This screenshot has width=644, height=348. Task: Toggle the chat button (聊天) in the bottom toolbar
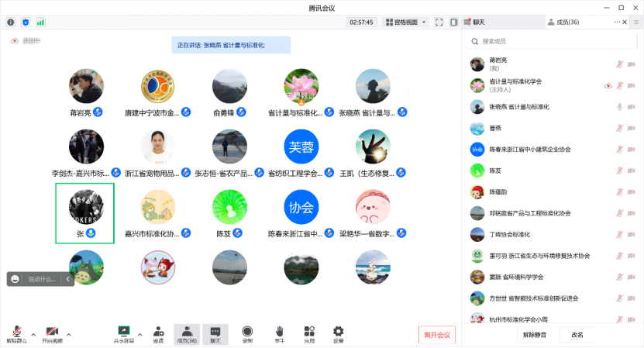215,334
